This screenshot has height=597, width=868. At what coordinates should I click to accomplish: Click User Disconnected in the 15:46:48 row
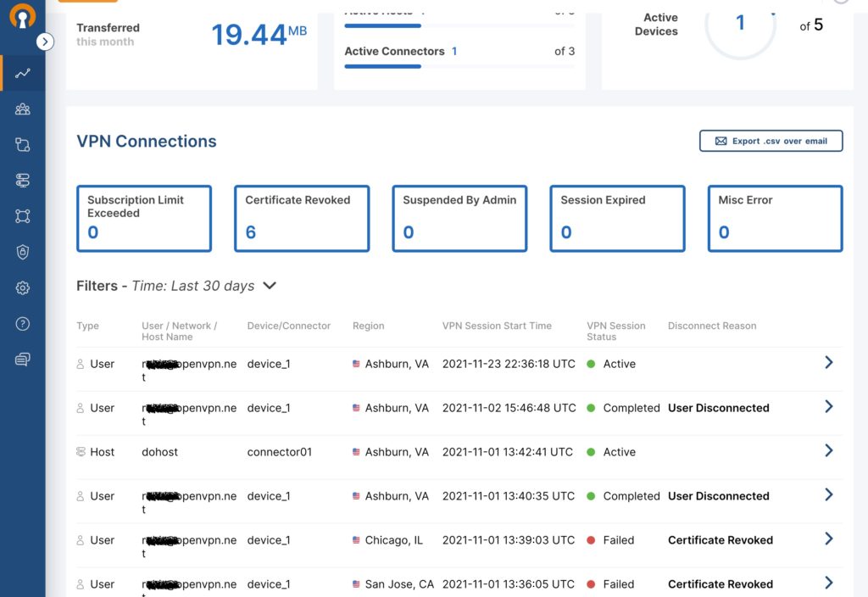pyautogui.click(x=719, y=408)
